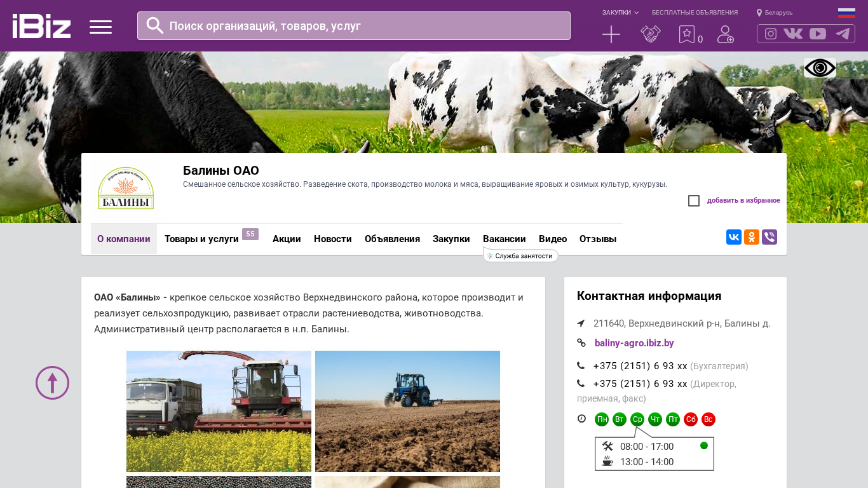Image resolution: width=868 pixels, height=488 pixels.
Task: Click the Служба занятости badge
Action: pos(520,255)
